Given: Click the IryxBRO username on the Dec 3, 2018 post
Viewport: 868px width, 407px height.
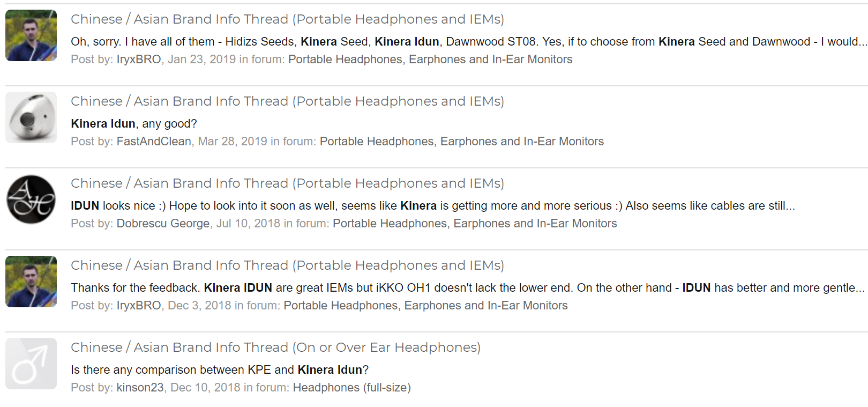Looking at the screenshot, I should pos(139,306).
